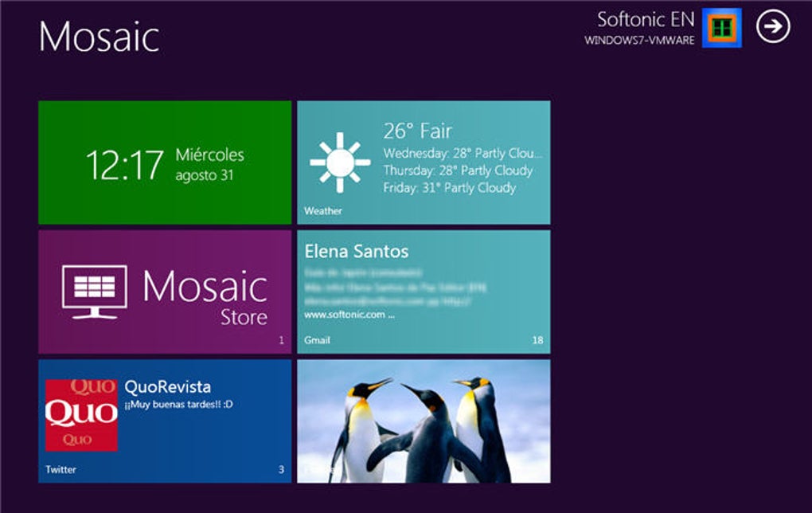Click the Gmail unread count 18
The width and height of the screenshot is (812, 513).
click(537, 340)
